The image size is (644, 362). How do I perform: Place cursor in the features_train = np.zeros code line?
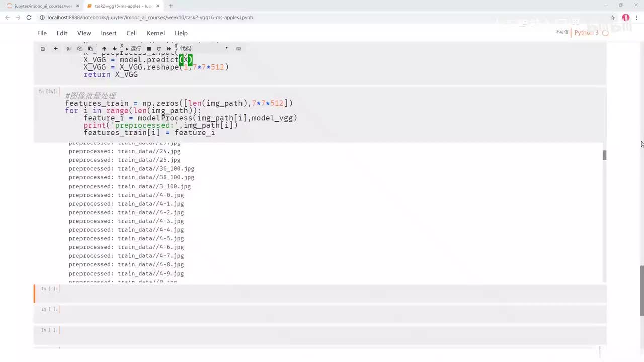pos(179,103)
